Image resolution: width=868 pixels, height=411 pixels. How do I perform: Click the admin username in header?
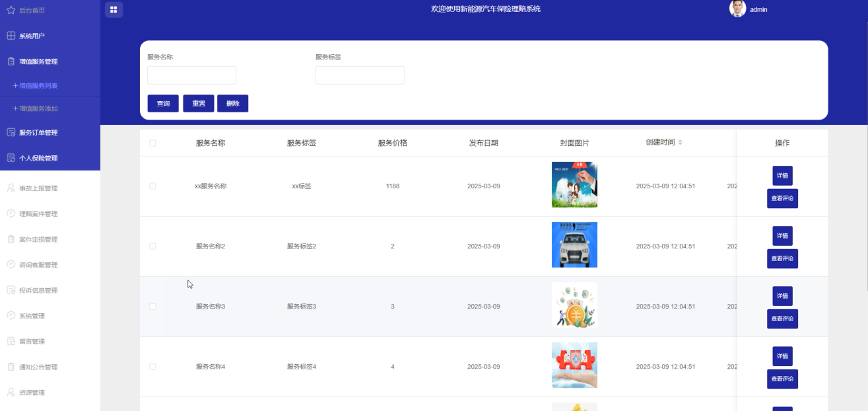(758, 10)
